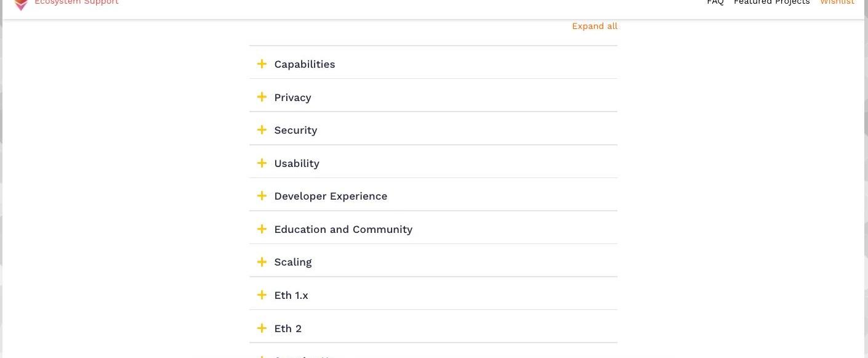Expand the Security section title

point(295,130)
